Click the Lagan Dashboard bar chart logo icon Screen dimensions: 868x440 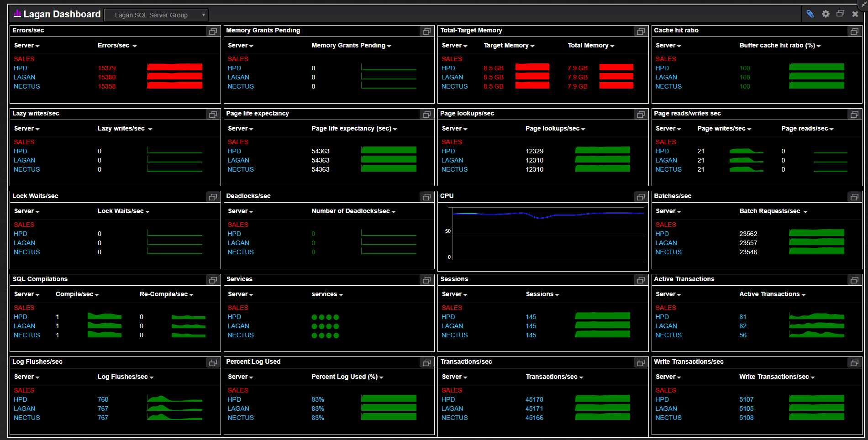click(17, 13)
